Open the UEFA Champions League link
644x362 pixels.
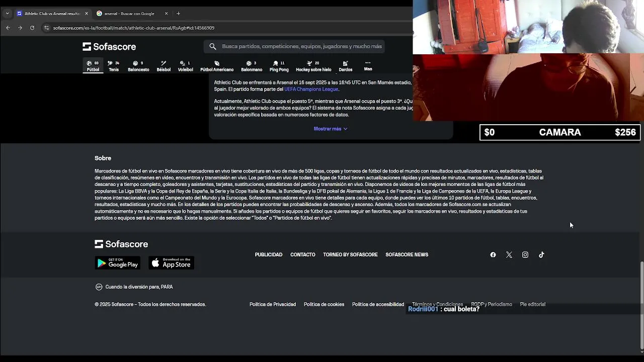point(311,89)
